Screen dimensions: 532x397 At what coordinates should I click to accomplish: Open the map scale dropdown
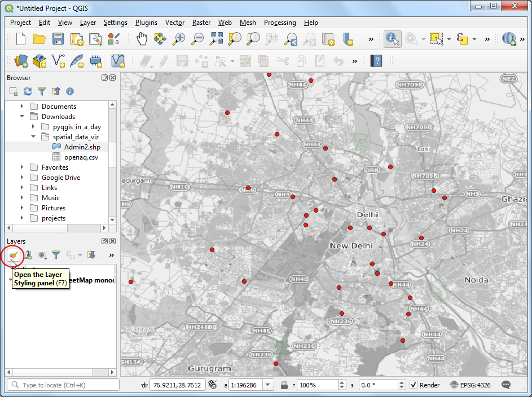[269, 385]
